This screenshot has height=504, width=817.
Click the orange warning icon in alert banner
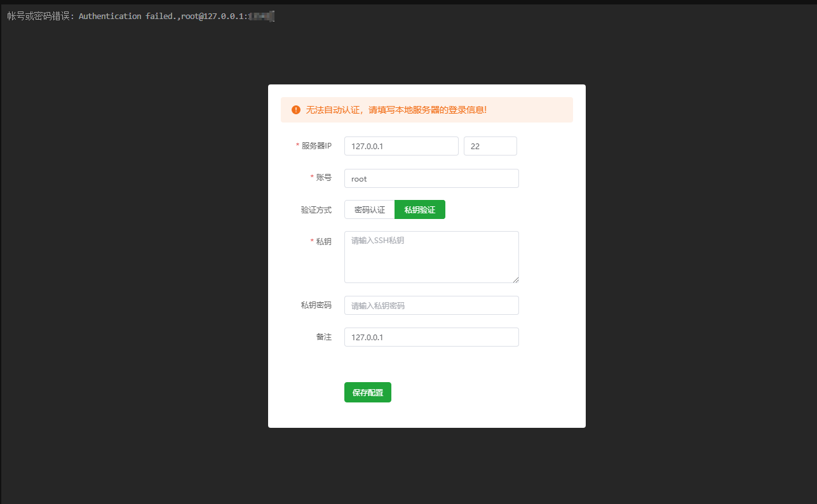pyautogui.click(x=296, y=110)
